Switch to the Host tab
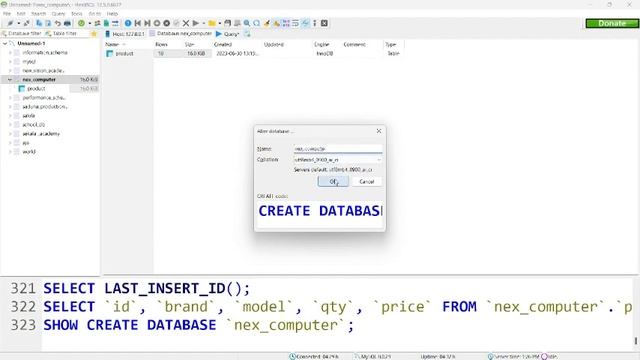The image size is (640, 360). click(125, 34)
